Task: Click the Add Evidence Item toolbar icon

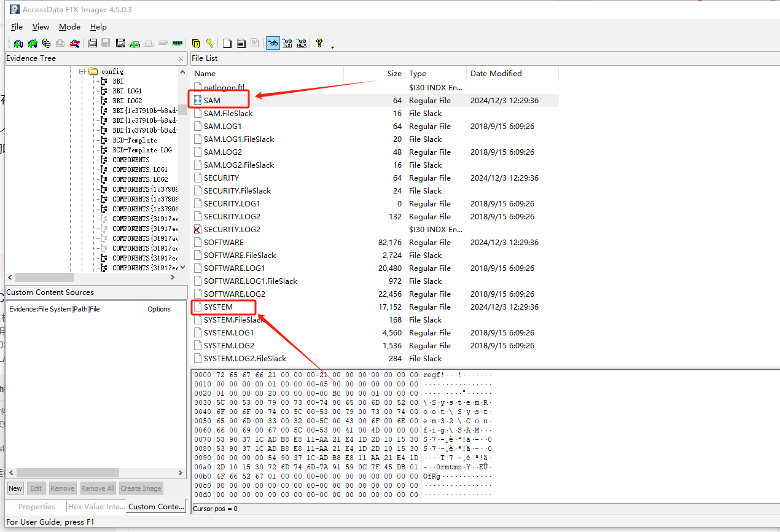Action: click(x=18, y=43)
